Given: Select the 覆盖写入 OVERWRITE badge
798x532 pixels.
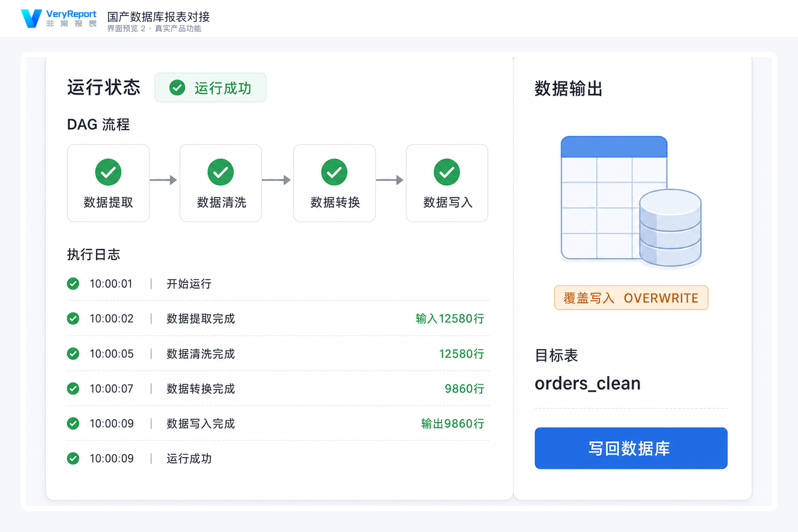Looking at the screenshot, I should pyautogui.click(x=631, y=298).
